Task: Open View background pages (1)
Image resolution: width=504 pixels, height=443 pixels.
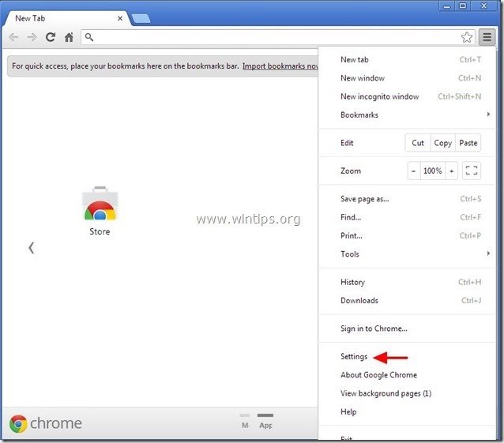Action: coord(407,393)
